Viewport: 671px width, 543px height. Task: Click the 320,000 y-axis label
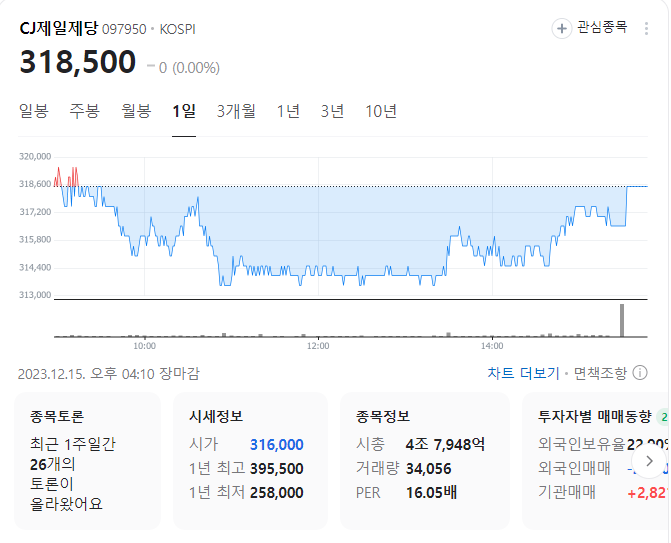(x=35, y=157)
